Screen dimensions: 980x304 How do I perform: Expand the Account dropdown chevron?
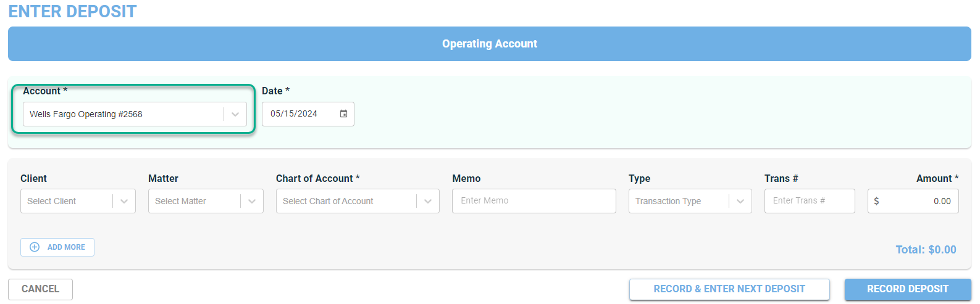tap(235, 114)
